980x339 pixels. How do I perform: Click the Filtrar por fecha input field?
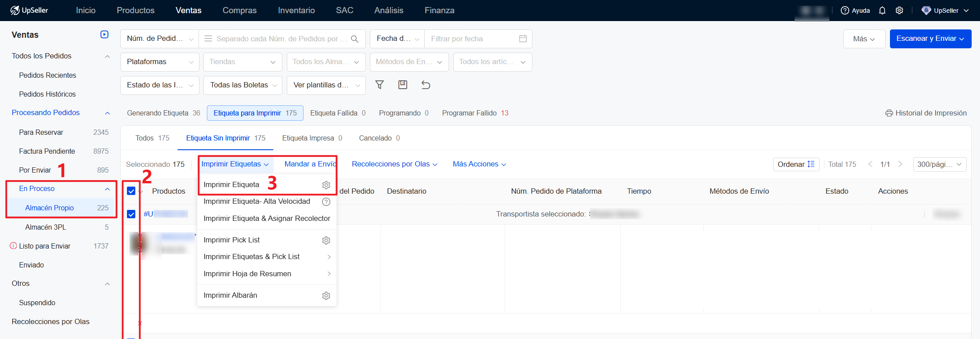472,39
